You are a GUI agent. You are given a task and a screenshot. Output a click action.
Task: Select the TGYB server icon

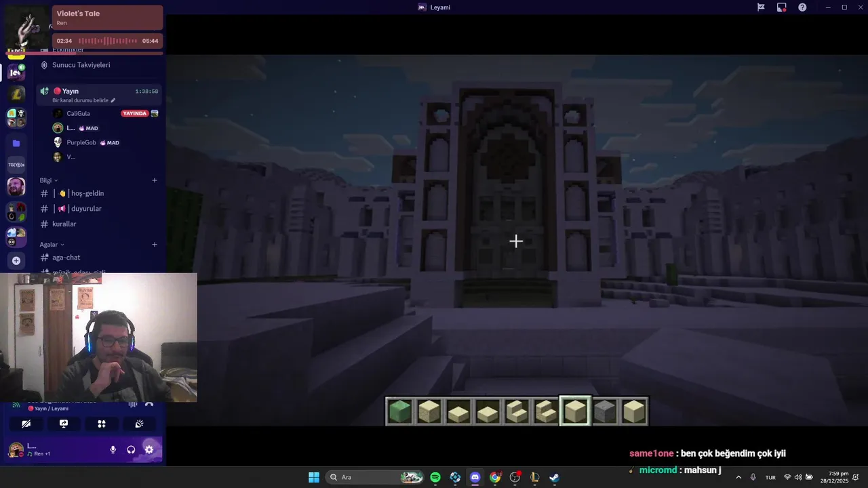tap(16, 165)
